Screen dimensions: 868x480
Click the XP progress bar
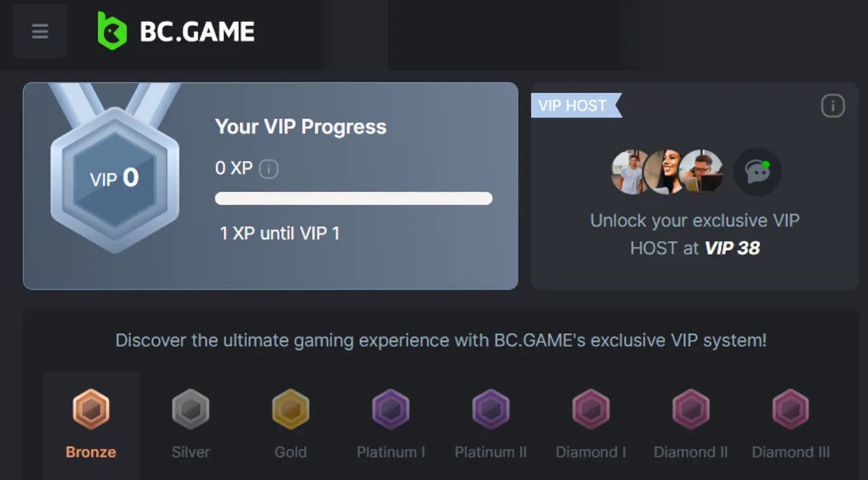click(353, 198)
